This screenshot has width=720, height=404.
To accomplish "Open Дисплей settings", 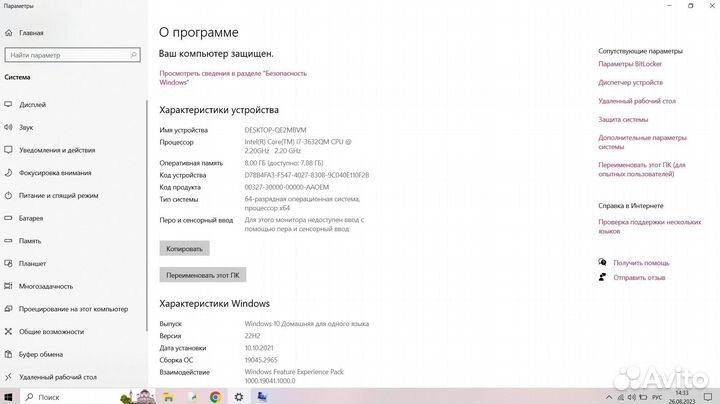I will click(x=33, y=105).
